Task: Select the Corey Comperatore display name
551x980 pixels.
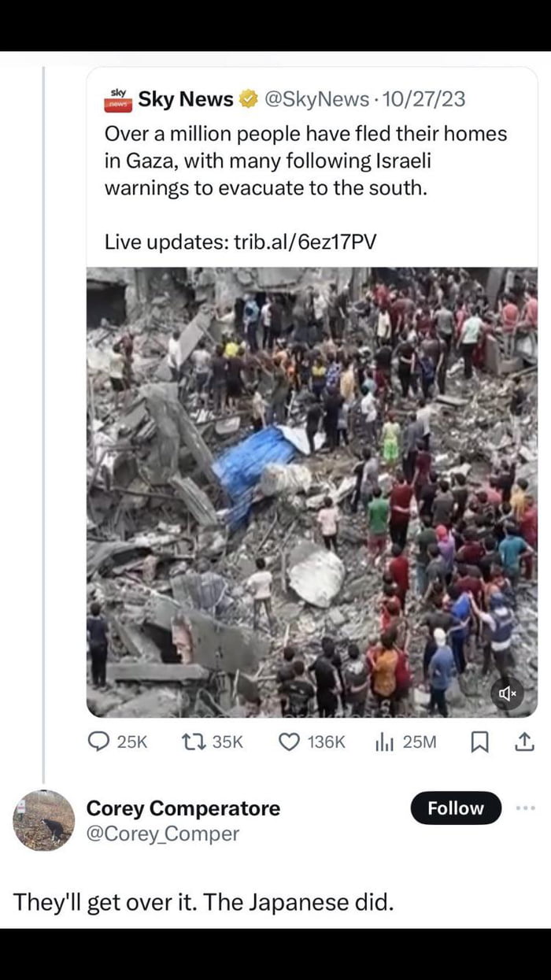Action: (183, 808)
